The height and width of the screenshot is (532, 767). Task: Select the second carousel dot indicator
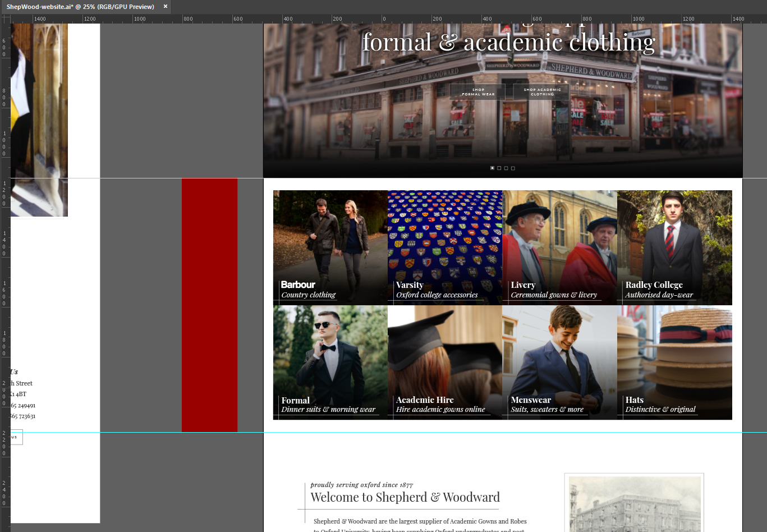tap(499, 168)
